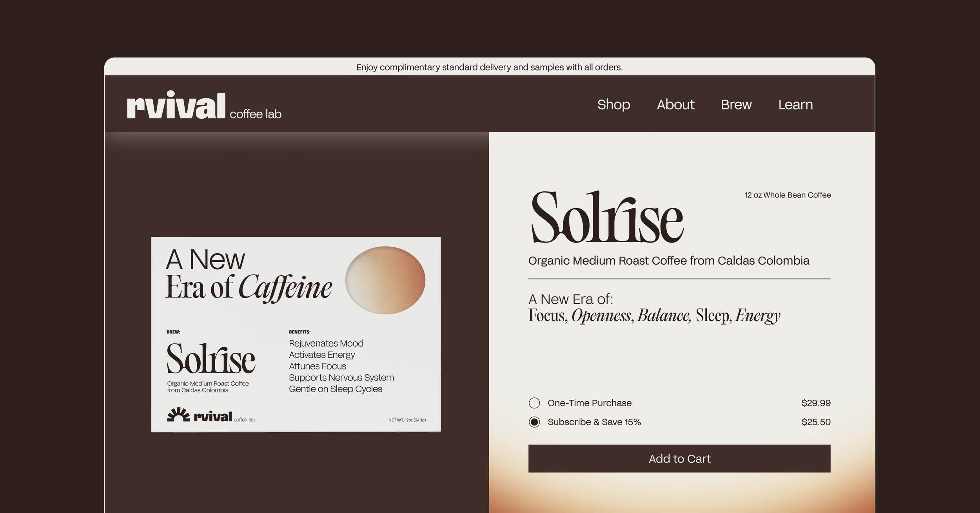
Task: Click the Organic Medium Roast Coffee subtitle
Action: (668, 261)
